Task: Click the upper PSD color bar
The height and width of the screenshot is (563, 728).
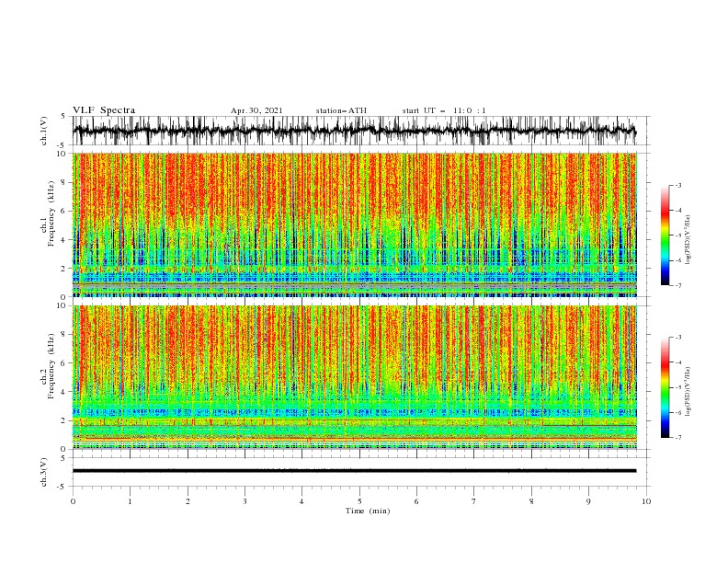Action: 665,236
